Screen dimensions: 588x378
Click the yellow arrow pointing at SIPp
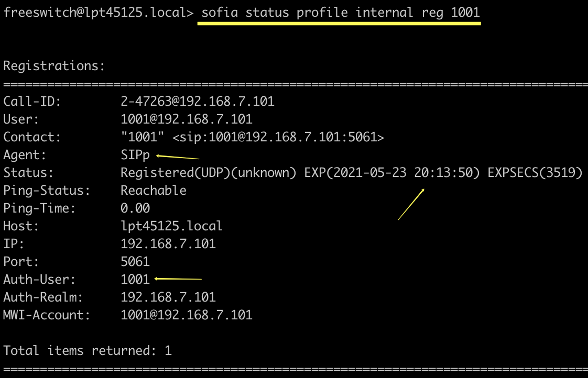(x=178, y=157)
